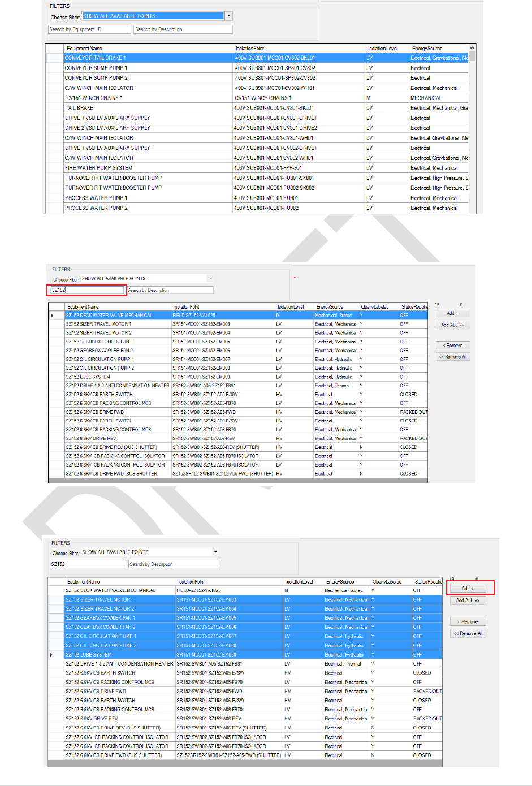532x786 pixels.
Task: Select CONVEYOR SUMP PUMP 1 row
Action: point(257,68)
